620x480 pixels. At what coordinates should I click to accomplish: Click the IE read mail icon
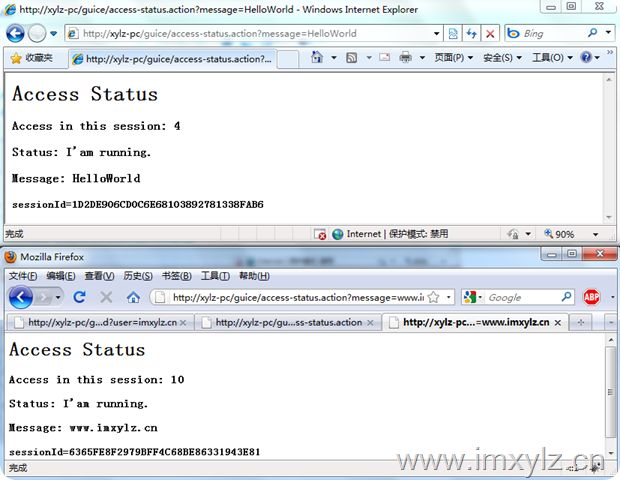click(384, 58)
